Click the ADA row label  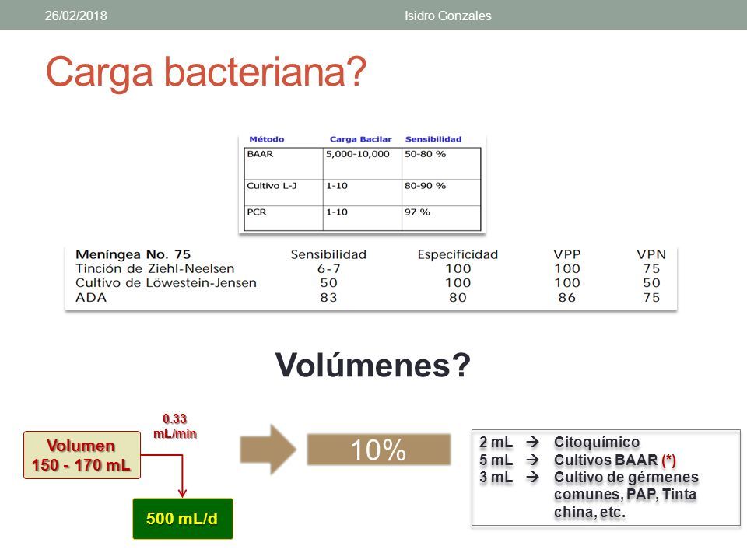point(91,298)
